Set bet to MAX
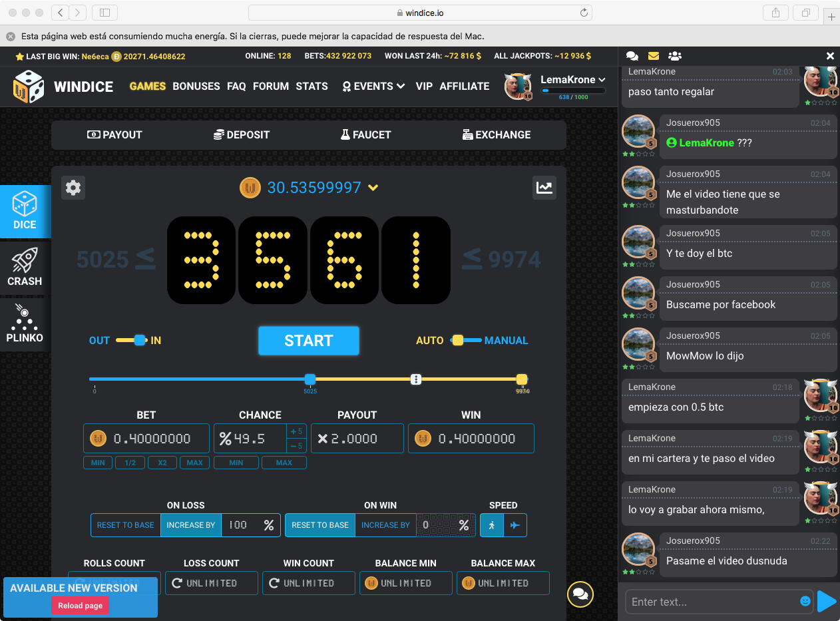Image resolution: width=840 pixels, height=621 pixels. [x=194, y=463]
